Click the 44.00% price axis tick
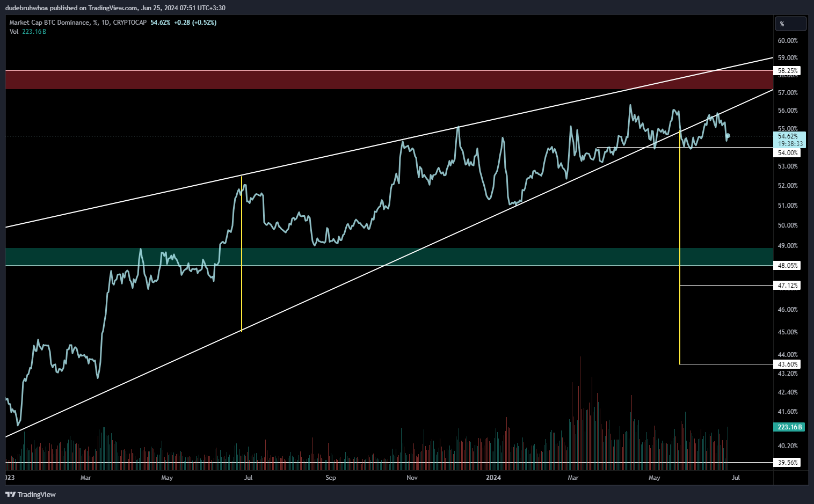The height and width of the screenshot is (504, 814). pyautogui.click(x=788, y=355)
